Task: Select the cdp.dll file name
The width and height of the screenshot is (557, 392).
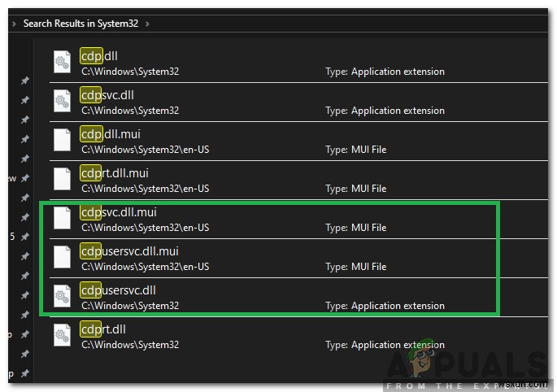Action: [x=99, y=56]
